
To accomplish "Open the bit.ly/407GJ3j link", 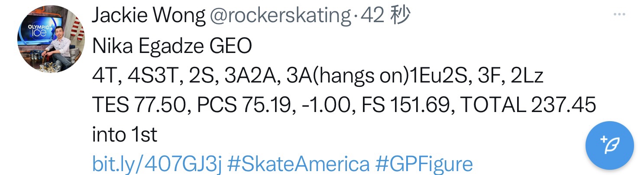I will click(x=157, y=165).
